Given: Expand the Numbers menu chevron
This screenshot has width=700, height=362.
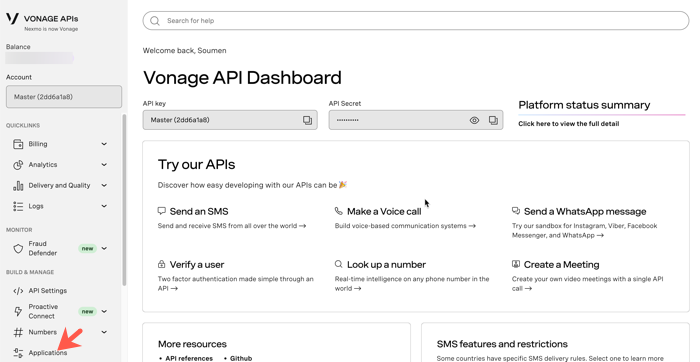Looking at the screenshot, I should click(104, 332).
